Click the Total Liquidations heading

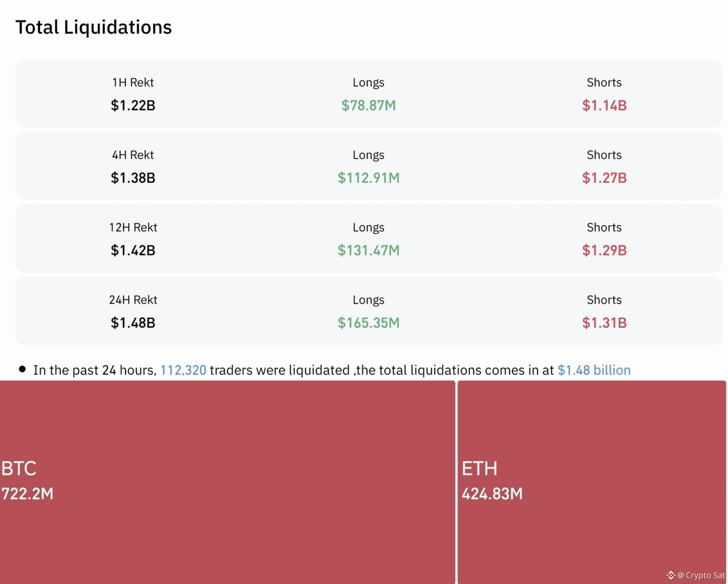point(94,27)
